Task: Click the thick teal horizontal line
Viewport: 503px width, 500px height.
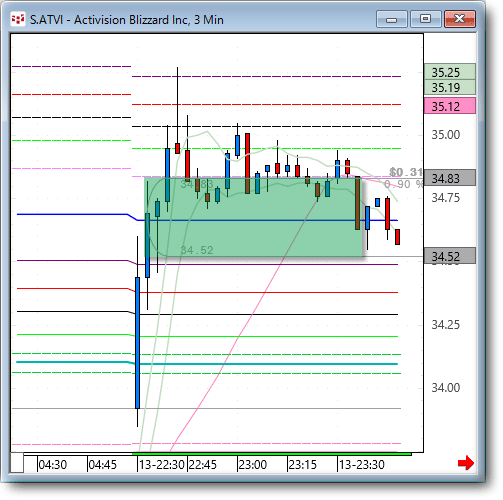Action: [x=207, y=363]
